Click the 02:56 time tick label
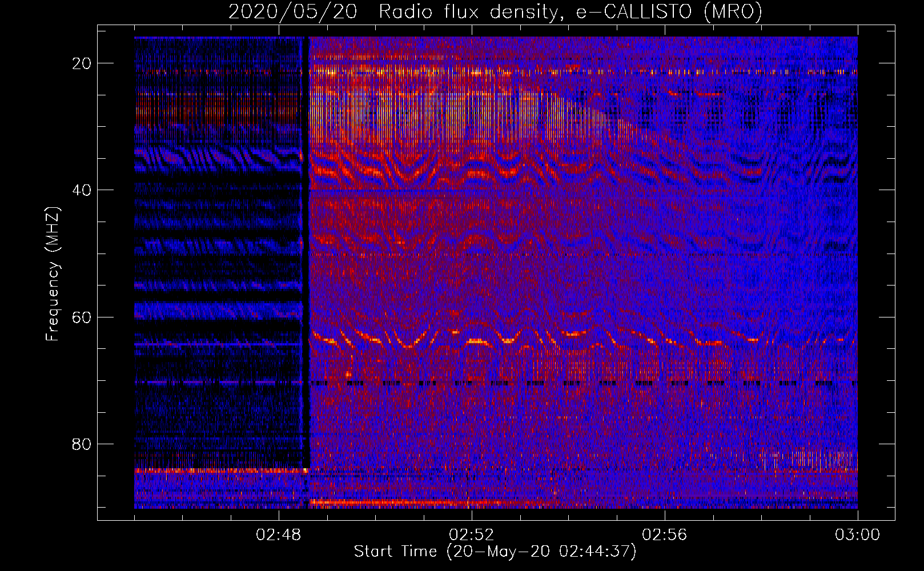This screenshot has height=571, width=924. pyautogui.click(x=665, y=535)
